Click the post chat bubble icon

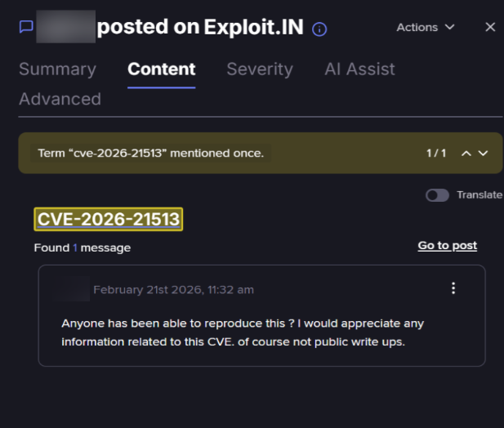click(26, 27)
